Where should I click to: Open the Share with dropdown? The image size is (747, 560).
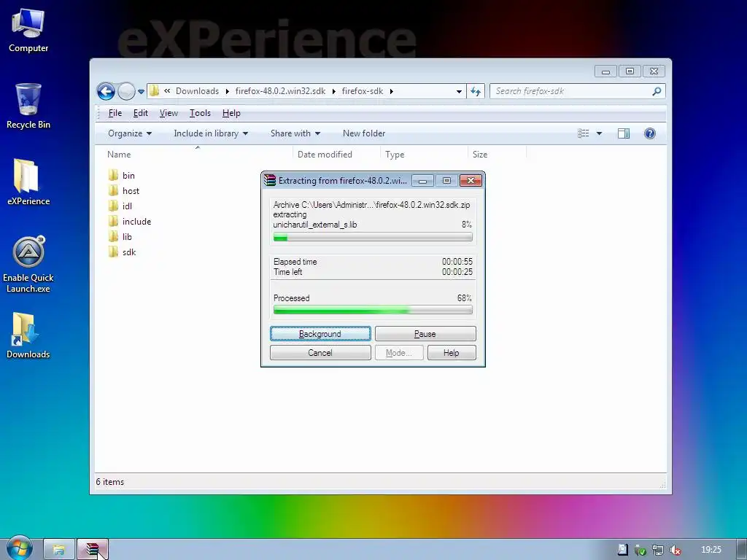tap(295, 133)
